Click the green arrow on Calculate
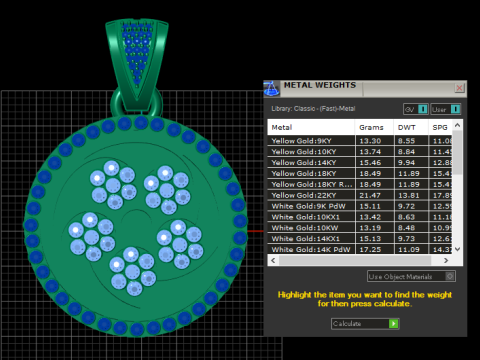The image size is (480, 360). pos(394,324)
